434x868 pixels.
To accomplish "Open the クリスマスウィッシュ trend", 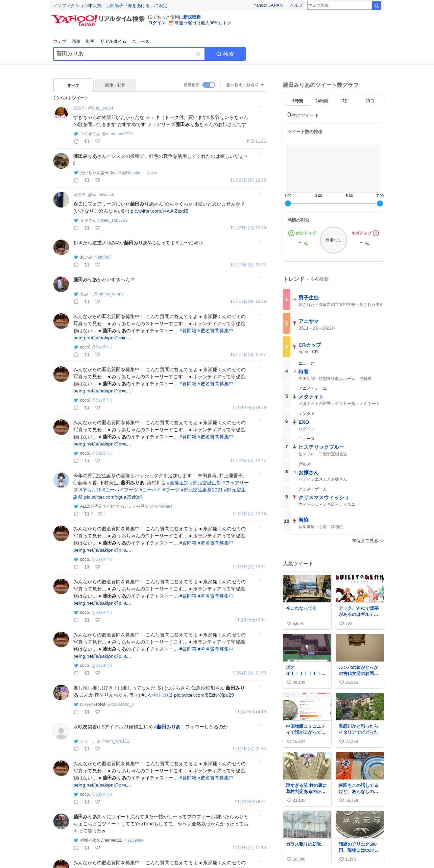I will pyautogui.click(x=324, y=498).
